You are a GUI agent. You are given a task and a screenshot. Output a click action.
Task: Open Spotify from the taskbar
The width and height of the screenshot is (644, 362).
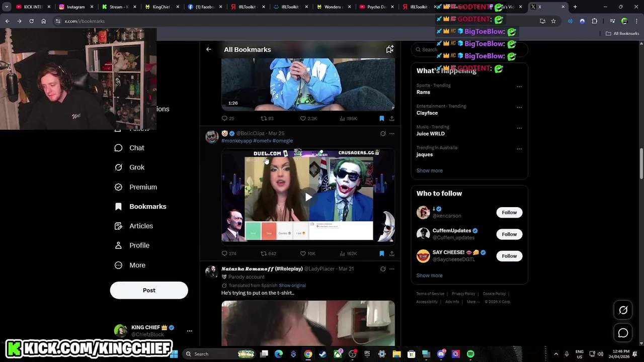(470, 354)
